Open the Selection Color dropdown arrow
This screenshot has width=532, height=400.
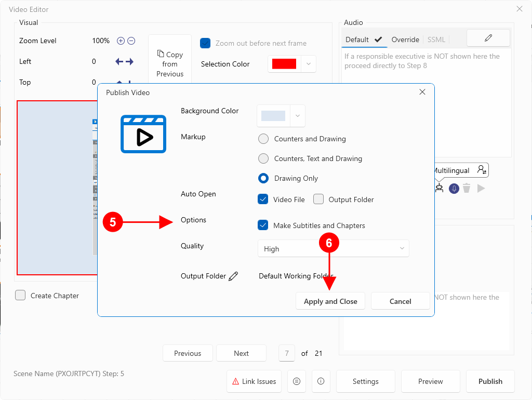(x=309, y=64)
